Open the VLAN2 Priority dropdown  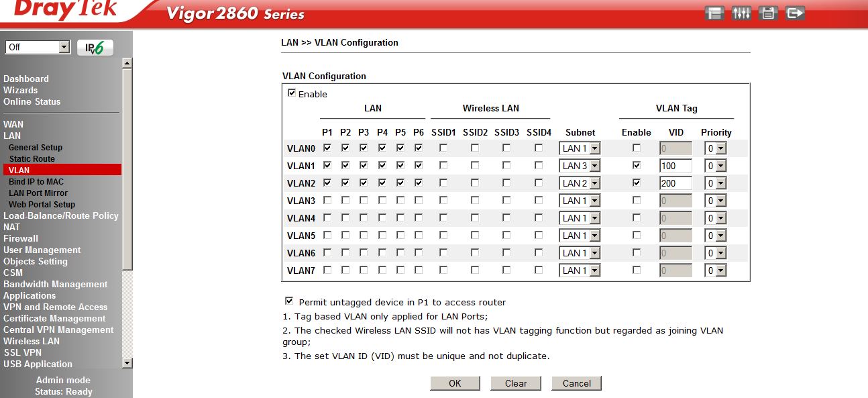point(714,183)
